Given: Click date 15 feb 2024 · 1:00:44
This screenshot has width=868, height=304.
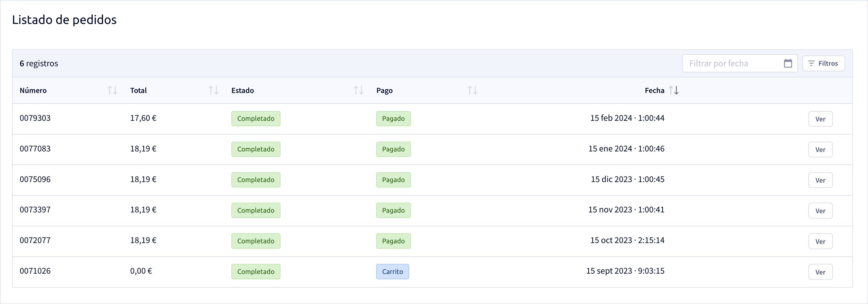Looking at the screenshot, I should 627,118.
